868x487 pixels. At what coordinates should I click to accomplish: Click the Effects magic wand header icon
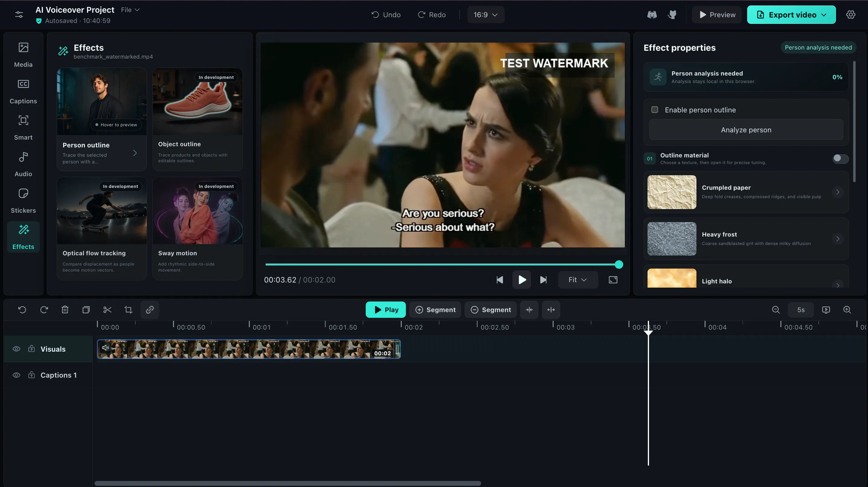(63, 51)
